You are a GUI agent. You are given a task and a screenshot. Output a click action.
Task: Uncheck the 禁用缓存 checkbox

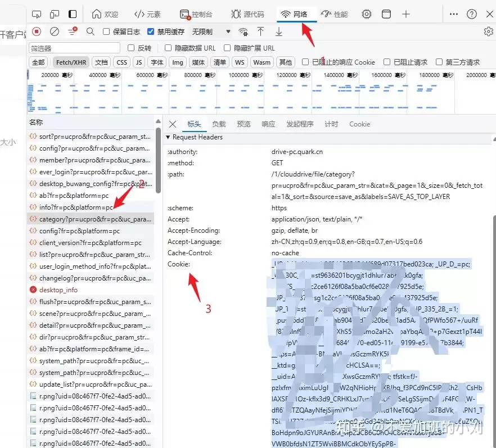coord(151,32)
